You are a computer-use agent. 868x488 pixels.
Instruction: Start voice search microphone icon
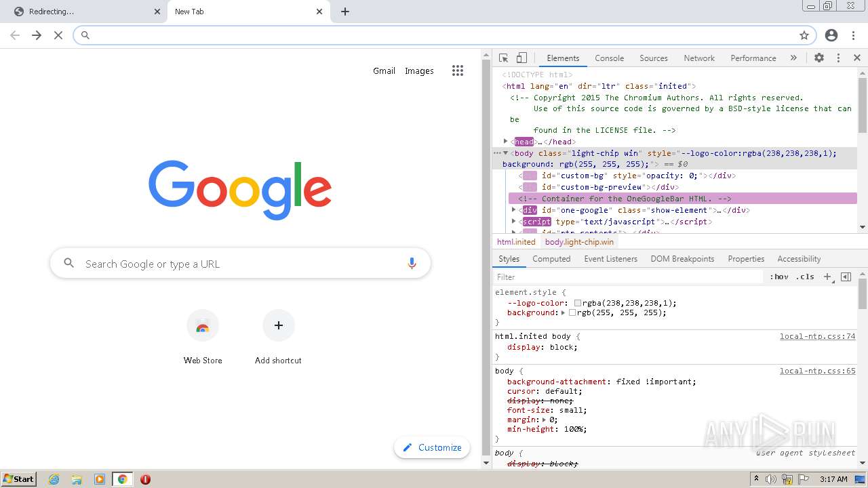click(412, 264)
